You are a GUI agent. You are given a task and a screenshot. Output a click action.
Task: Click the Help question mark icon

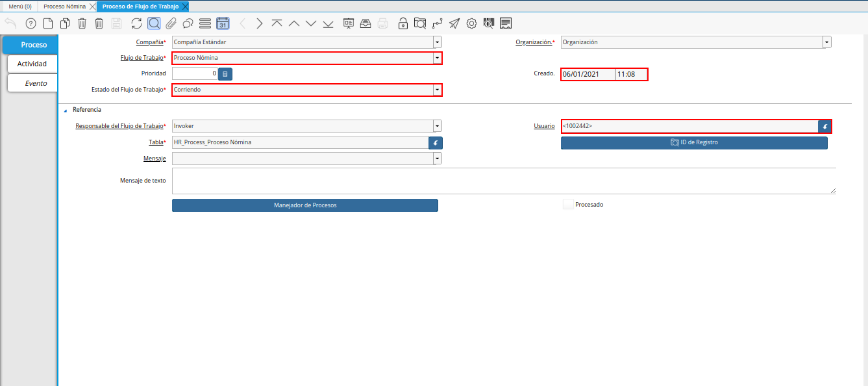[x=31, y=24]
